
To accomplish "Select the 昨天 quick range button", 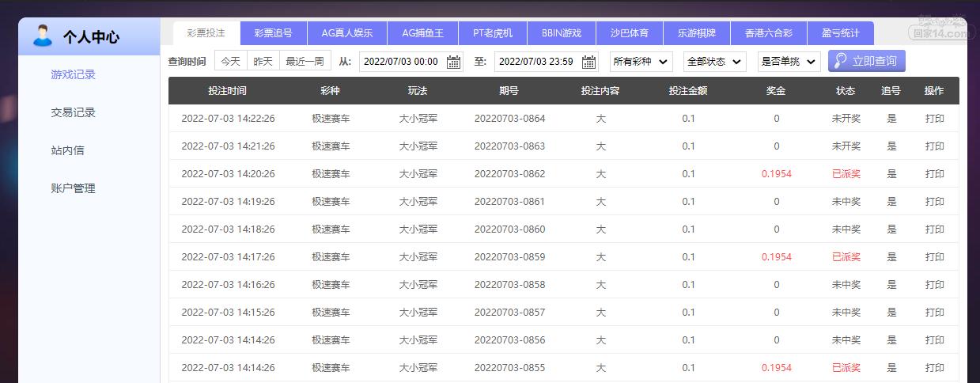I will pyautogui.click(x=263, y=61).
